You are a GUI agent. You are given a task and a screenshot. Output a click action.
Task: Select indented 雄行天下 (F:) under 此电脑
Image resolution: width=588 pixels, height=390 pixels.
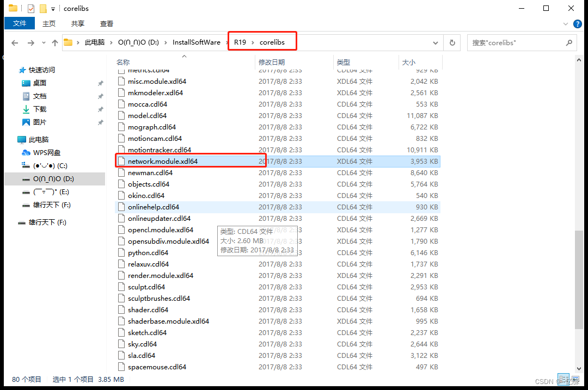52,205
